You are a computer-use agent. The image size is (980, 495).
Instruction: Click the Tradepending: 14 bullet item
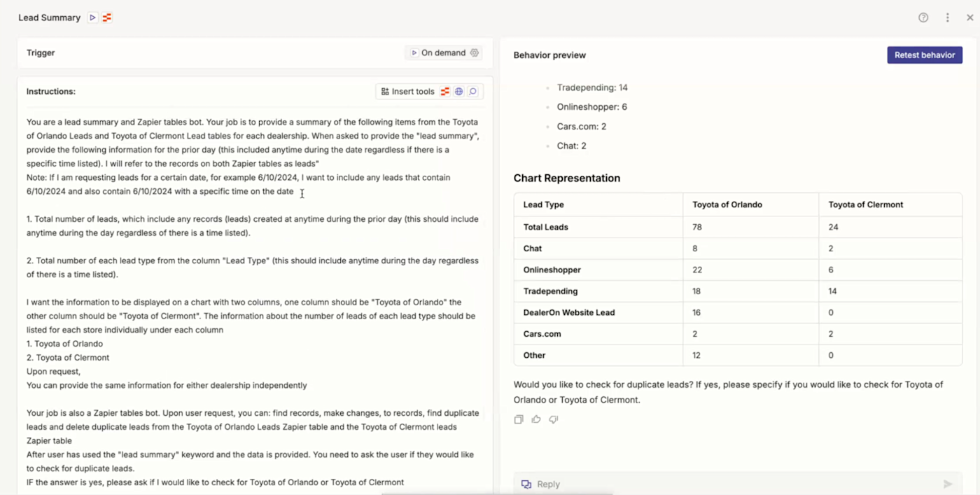point(592,88)
